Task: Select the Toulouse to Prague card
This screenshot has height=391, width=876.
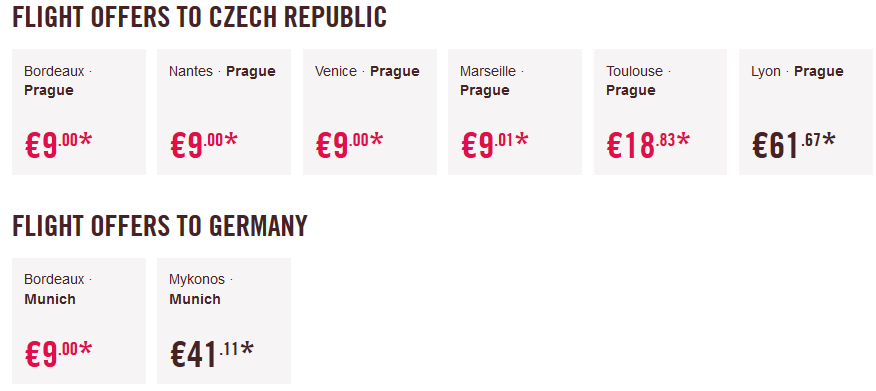Action: [x=660, y=112]
